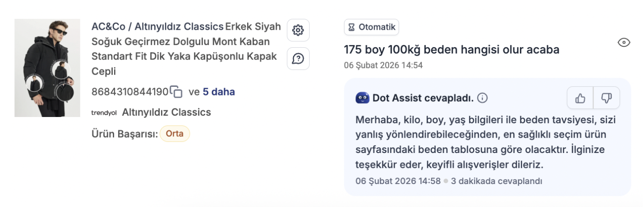Screen dimensions: 644x207
Task: Toggle question visibility with the eye icon
Action: pos(624,43)
